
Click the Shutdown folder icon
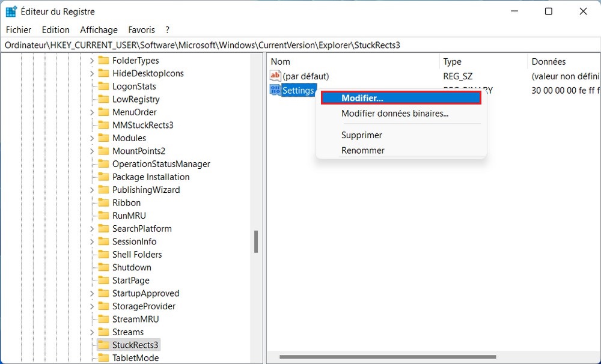point(103,267)
